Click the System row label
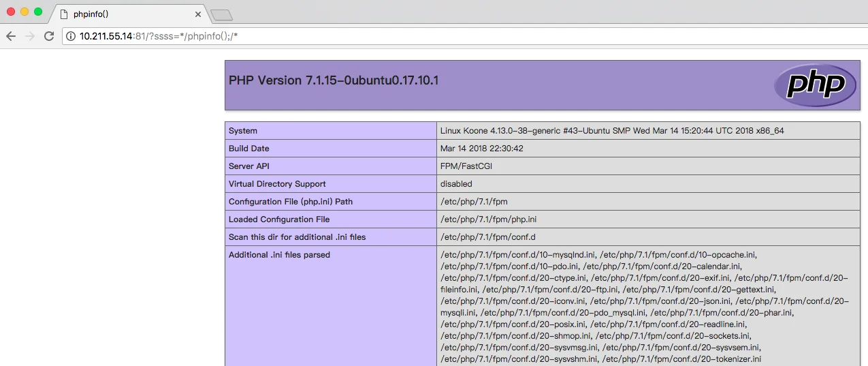This screenshot has width=868, height=366. (243, 131)
